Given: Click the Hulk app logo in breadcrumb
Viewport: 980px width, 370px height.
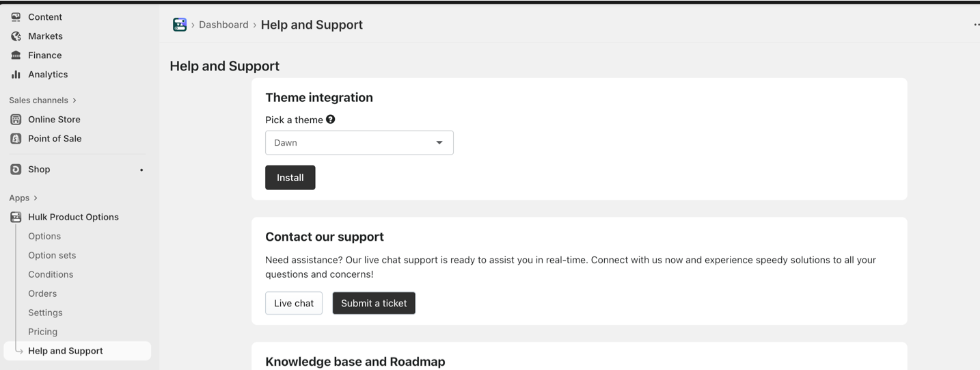Looking at the screenshot, I should pos(180,25).
